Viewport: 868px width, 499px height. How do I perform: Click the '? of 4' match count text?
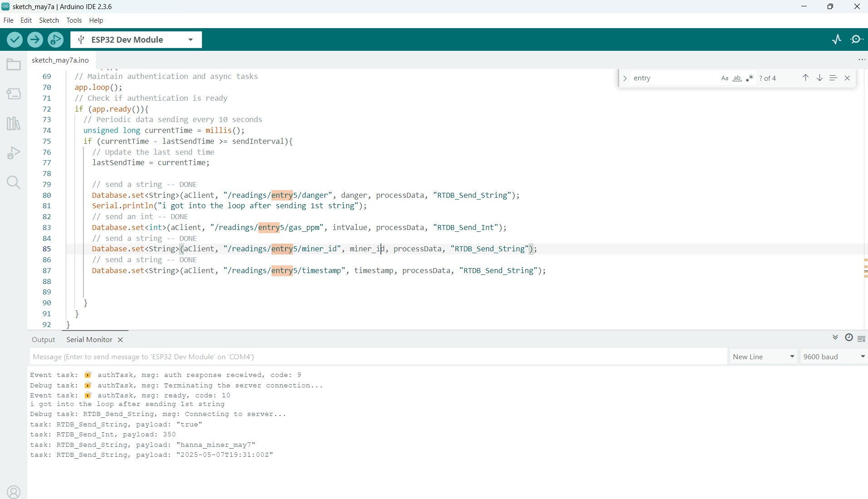(x=767, y=78)
